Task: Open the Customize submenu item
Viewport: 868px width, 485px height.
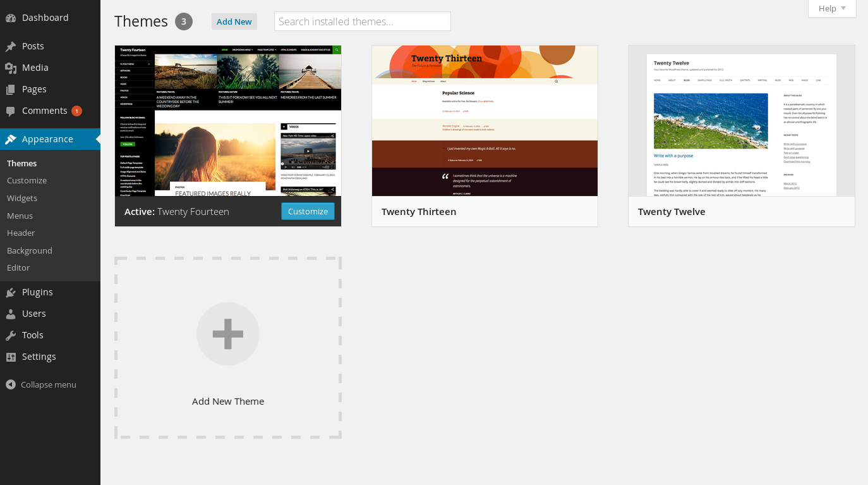Action: pyautogui.click(x=27, y=181)
